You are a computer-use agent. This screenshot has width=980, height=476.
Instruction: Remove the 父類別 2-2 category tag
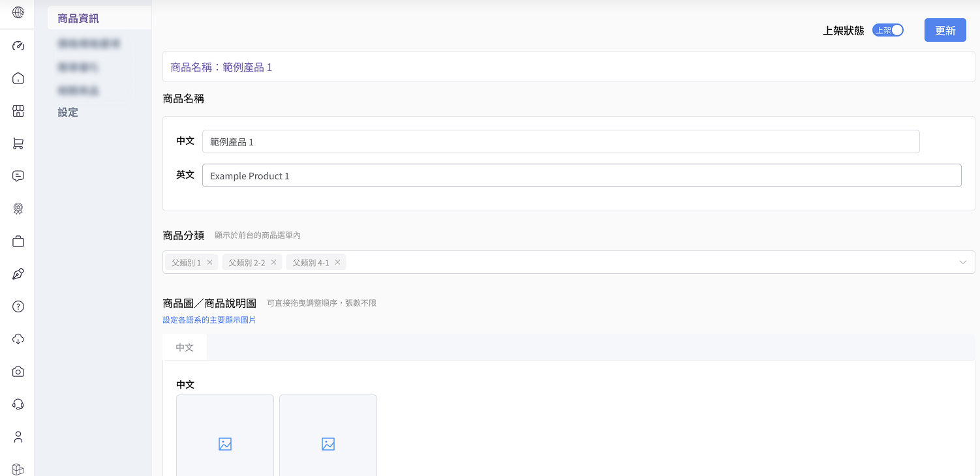click(x=273, y=261)
